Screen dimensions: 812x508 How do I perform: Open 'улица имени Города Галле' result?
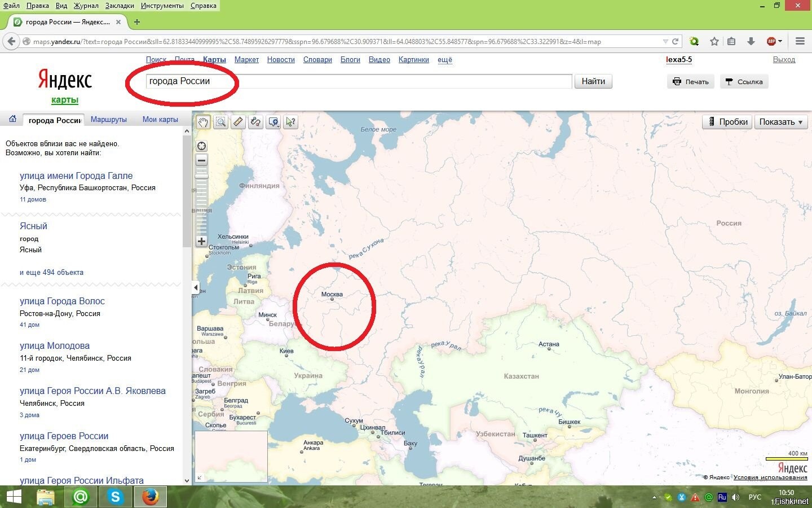pos(76,176)
